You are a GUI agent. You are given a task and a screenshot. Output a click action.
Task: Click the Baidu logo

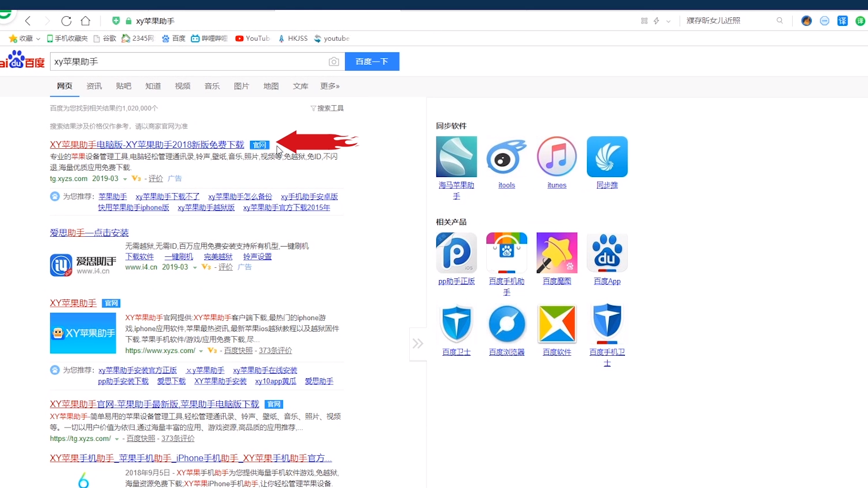pyautogui.click(x=22, y=60)
